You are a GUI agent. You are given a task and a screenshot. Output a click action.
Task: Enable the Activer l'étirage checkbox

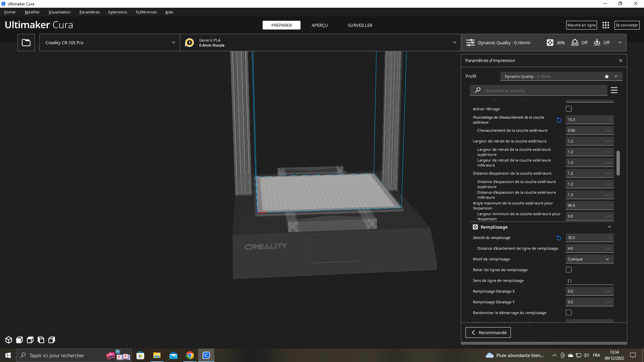tap(569, 109)
